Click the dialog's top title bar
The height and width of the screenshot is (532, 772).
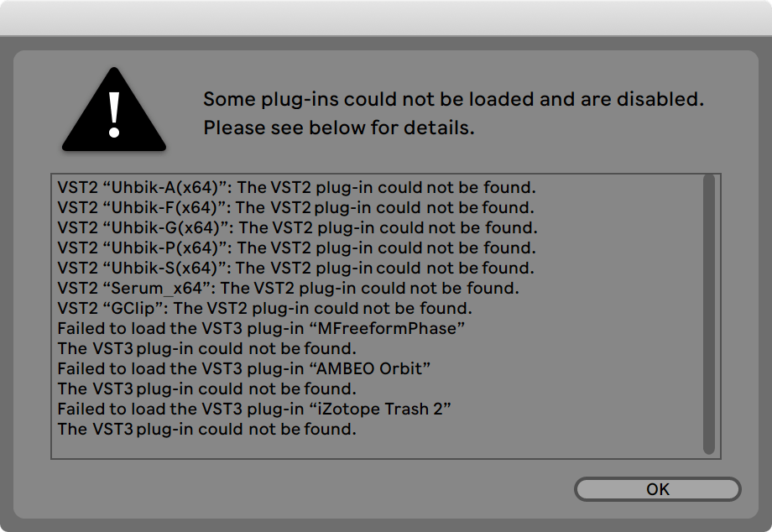coord(386,18)
